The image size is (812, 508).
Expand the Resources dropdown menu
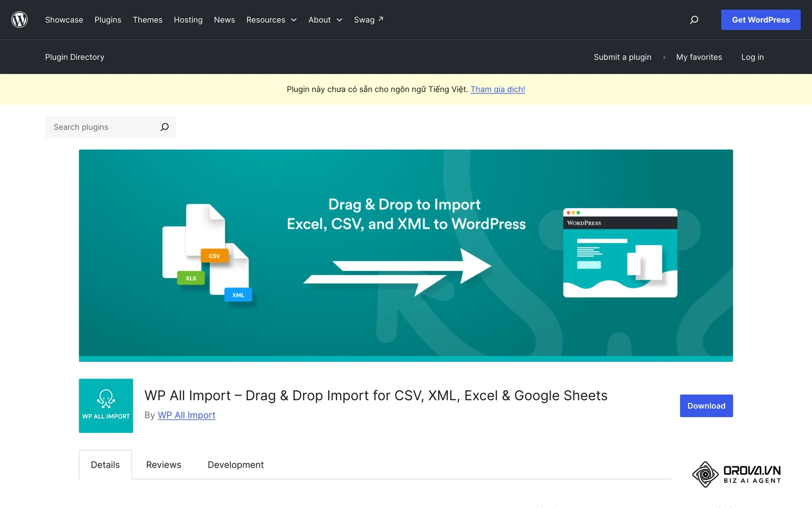tap(272, 20)
